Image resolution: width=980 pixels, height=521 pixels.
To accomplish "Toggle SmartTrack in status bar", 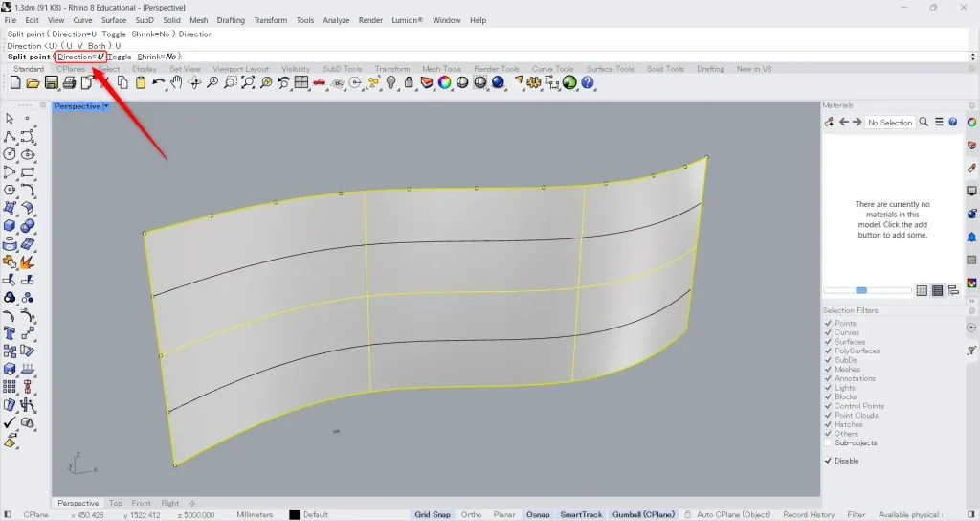I will [x=581, y=514].
